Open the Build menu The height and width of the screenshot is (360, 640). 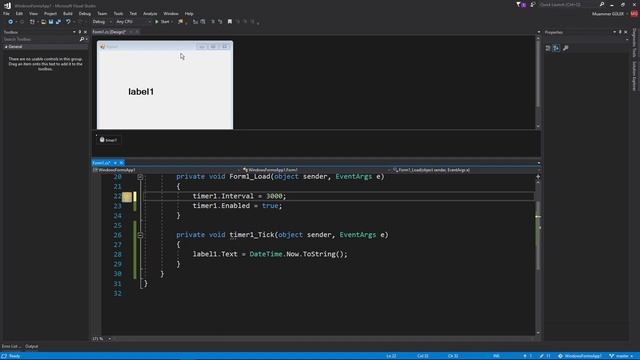click(x=68, y=13)
